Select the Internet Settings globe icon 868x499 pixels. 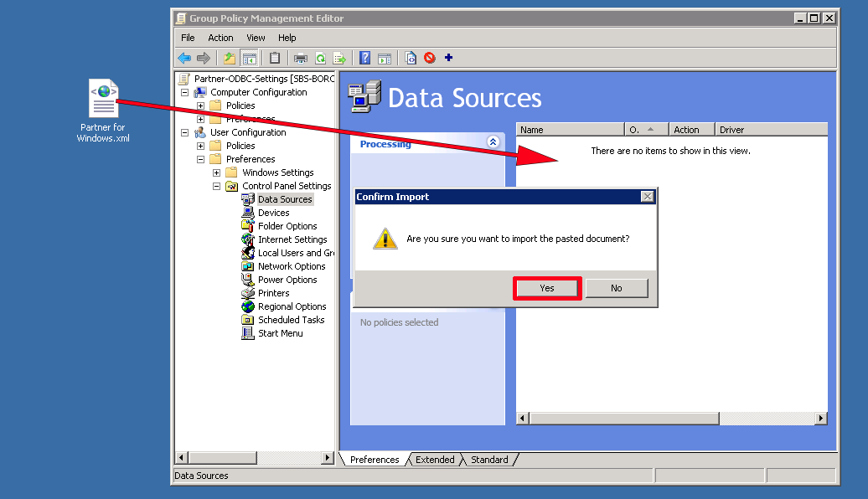pyautogui.click(x=247, y=239)
